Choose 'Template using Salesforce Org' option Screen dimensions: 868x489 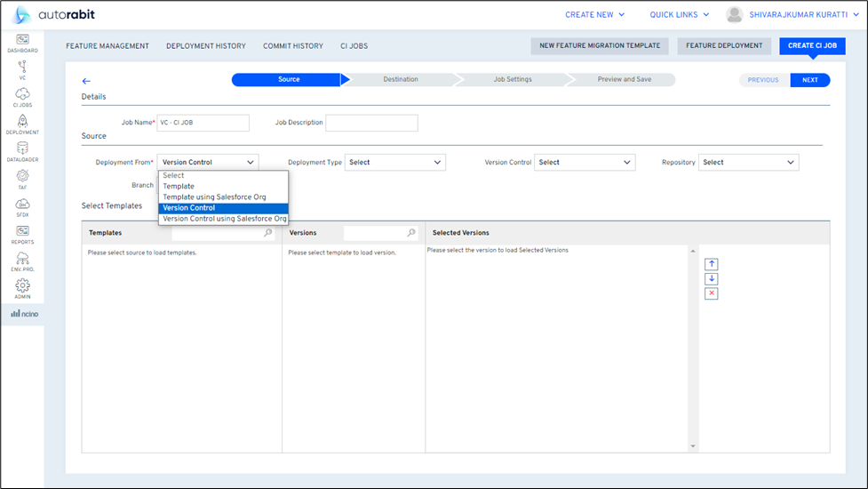(214, 196)
